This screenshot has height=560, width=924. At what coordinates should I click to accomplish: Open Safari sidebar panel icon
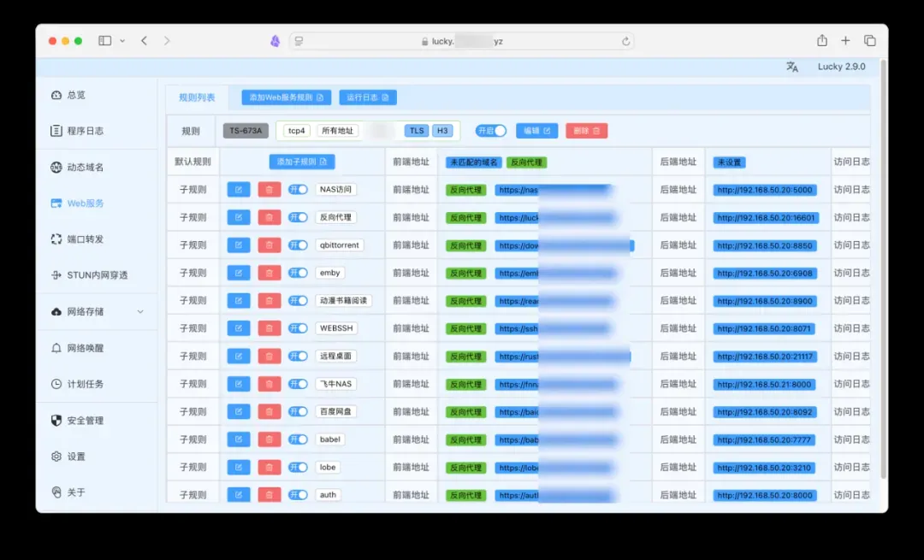[104, 40]
